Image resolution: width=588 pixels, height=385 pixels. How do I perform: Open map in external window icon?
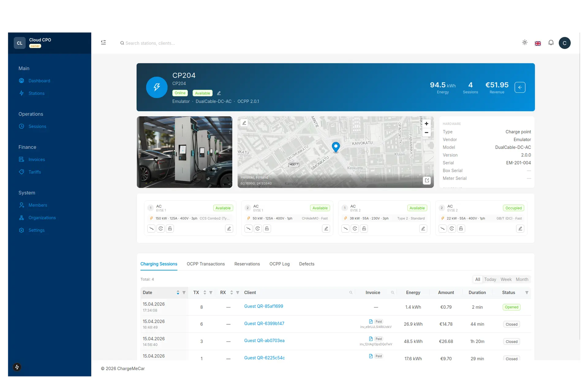pyautogui.click(x=427, y=180)
